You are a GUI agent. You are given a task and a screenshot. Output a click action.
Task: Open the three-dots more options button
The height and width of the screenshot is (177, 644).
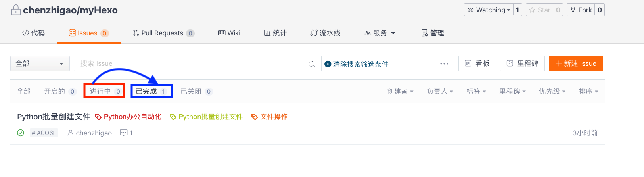444,63
